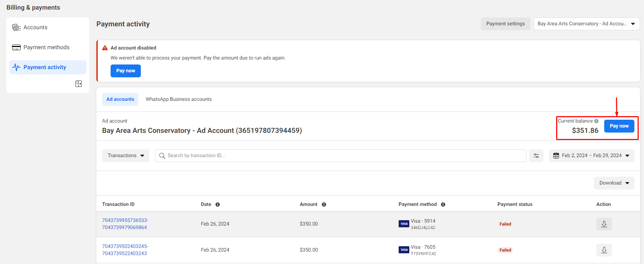The image size is (644, 264).
Task: Switch to the Ad accounts tab
Action: click(120, 99)
